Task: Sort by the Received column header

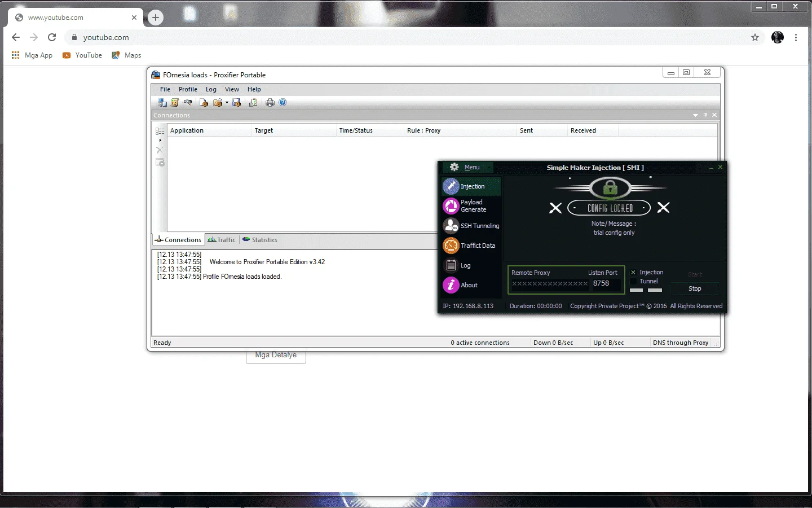Action: click(593, 130)
